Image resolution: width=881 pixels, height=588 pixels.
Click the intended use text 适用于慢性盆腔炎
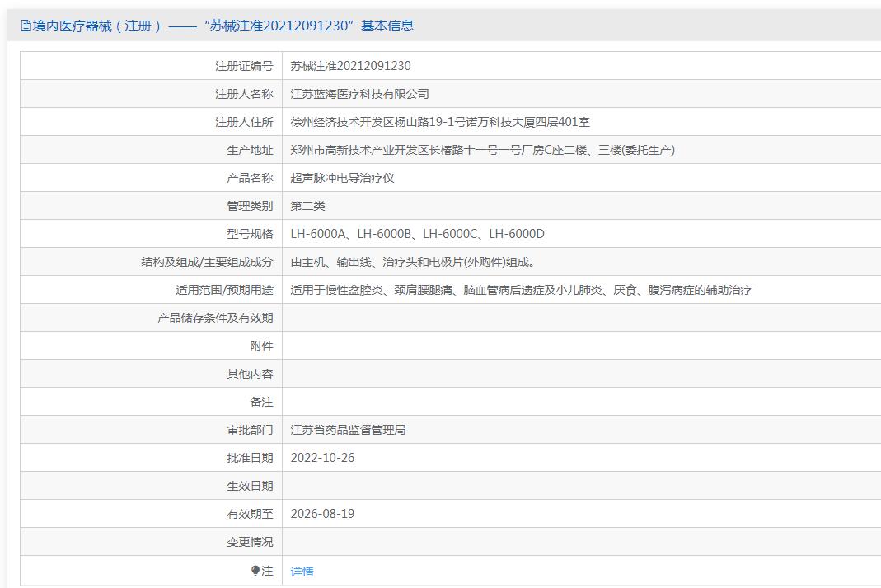click(521, 290)
